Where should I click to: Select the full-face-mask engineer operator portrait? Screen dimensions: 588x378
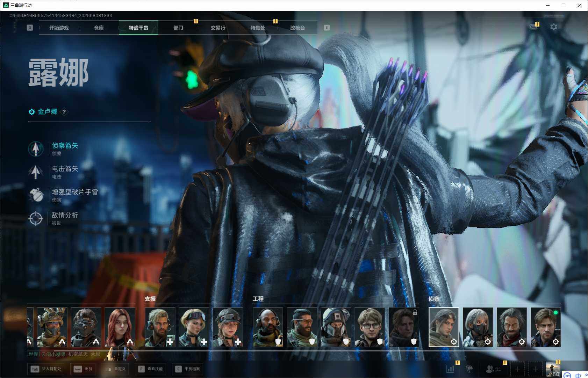click(336, 327)
